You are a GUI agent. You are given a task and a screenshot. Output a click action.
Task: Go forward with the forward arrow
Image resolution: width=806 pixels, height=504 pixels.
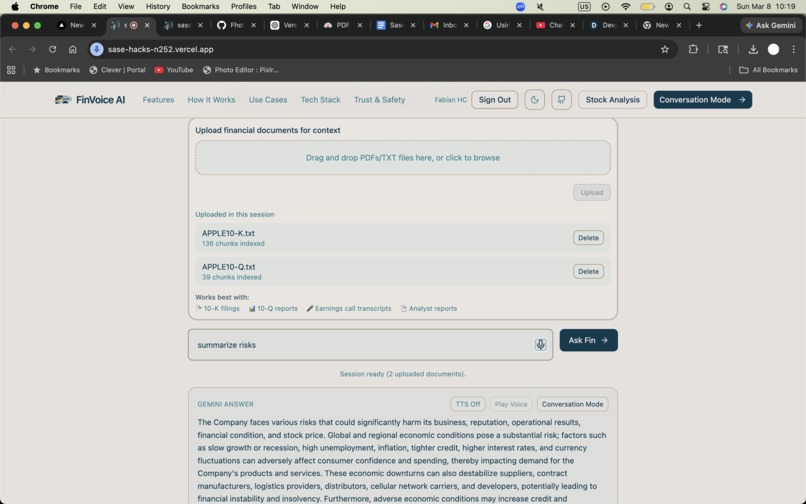coord(32,49)
